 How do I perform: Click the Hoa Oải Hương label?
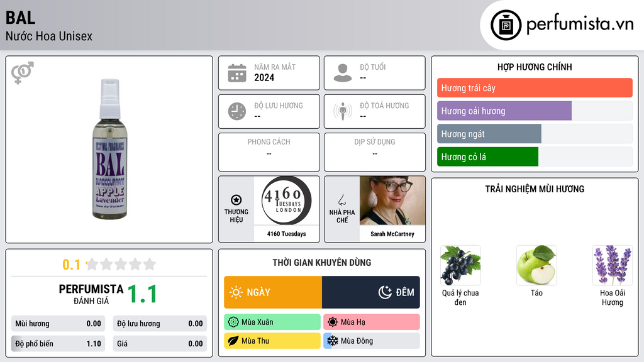pos(613,297)
